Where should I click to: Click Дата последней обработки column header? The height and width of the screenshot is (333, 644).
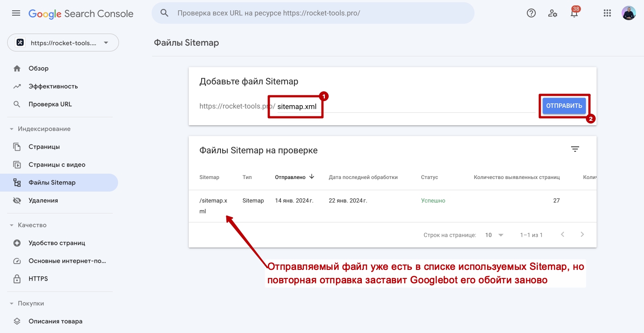pyautogui.click(x=363, y=177)
